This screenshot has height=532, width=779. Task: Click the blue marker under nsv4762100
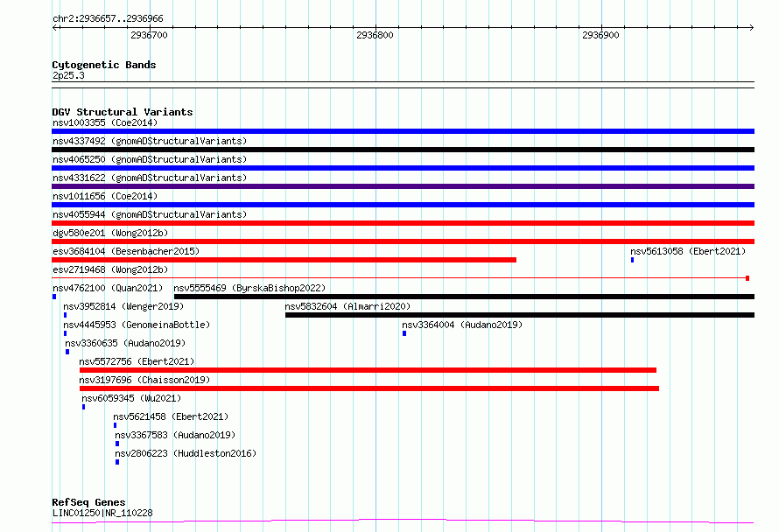[x=54, y=297]
